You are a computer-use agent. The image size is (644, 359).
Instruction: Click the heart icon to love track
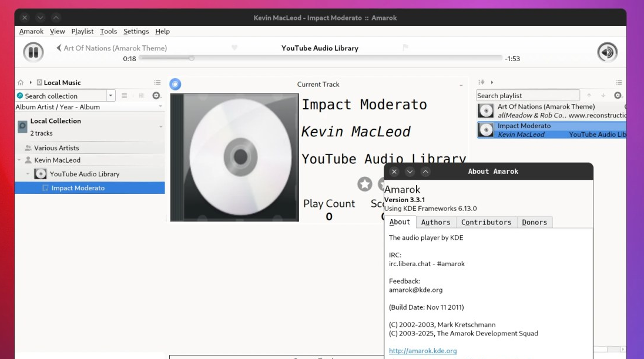[234, 48]
